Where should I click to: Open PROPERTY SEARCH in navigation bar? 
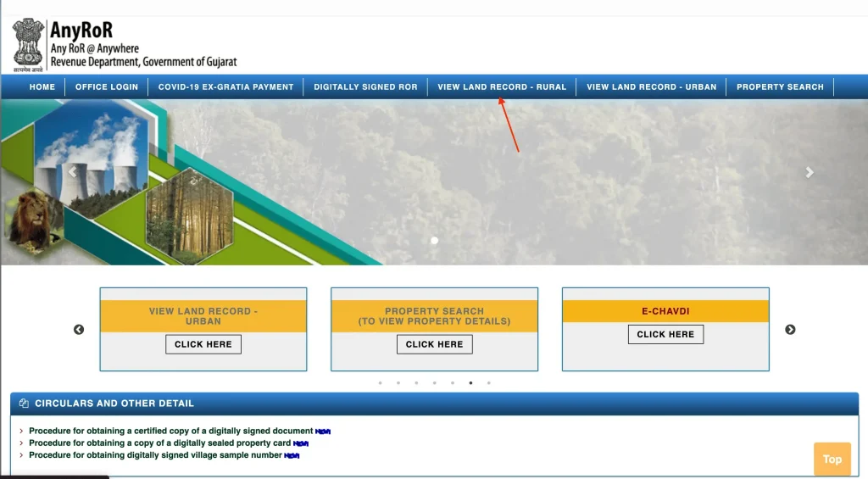coord(780,87)
